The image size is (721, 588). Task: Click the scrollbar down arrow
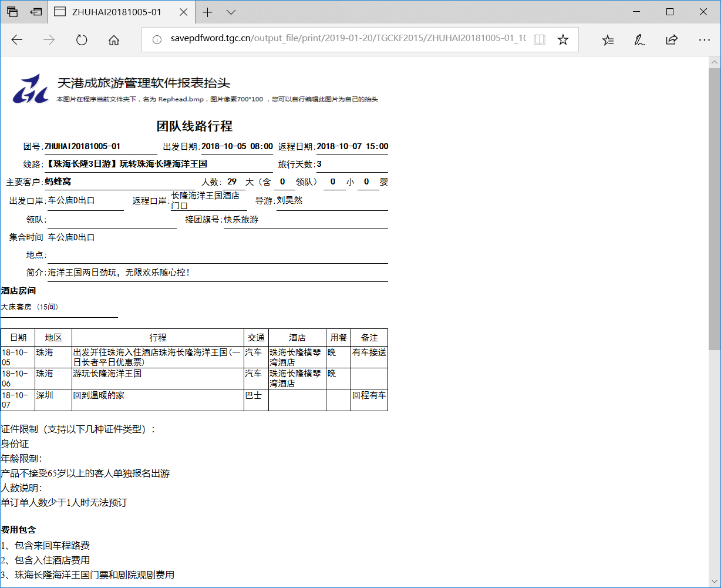(x=715, y=582)
